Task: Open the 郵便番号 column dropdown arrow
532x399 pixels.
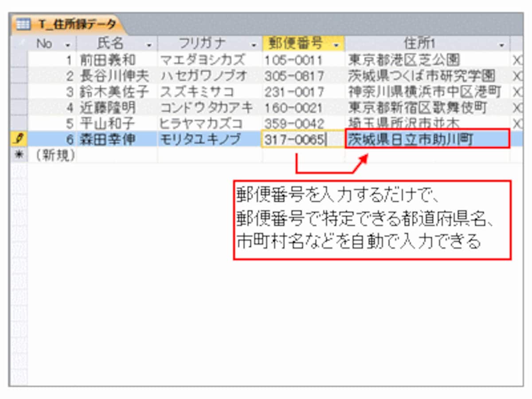Action: (x=336, y=45)
